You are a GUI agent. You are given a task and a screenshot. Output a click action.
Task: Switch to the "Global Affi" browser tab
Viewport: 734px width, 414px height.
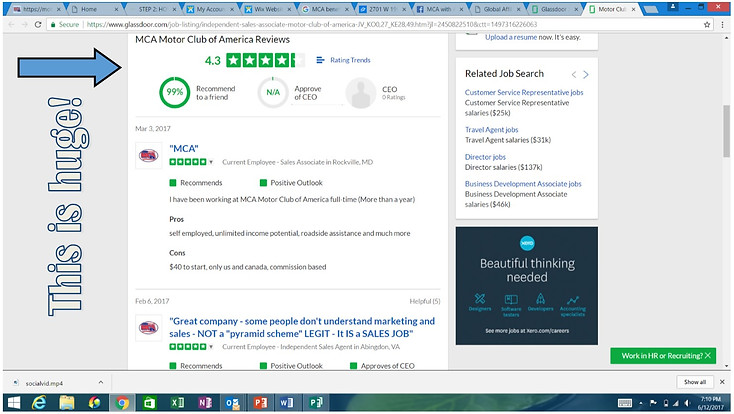499,9
